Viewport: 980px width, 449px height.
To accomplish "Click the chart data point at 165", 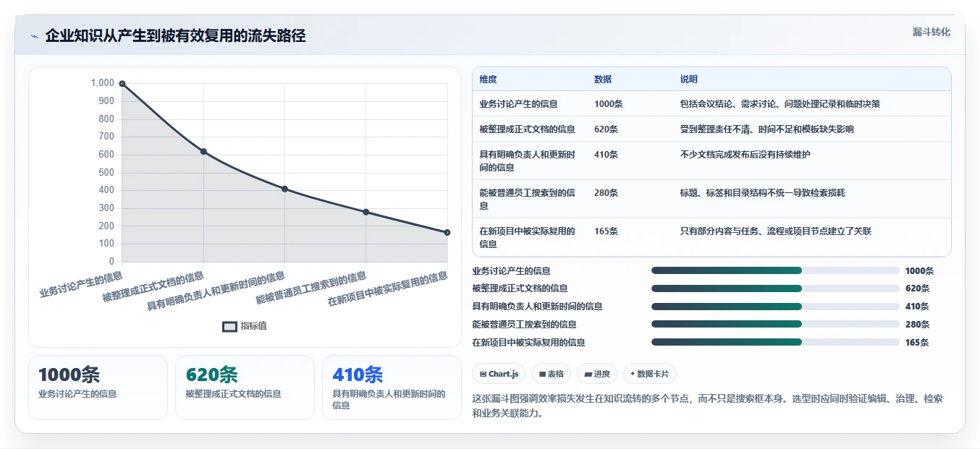I will point(447,232).
